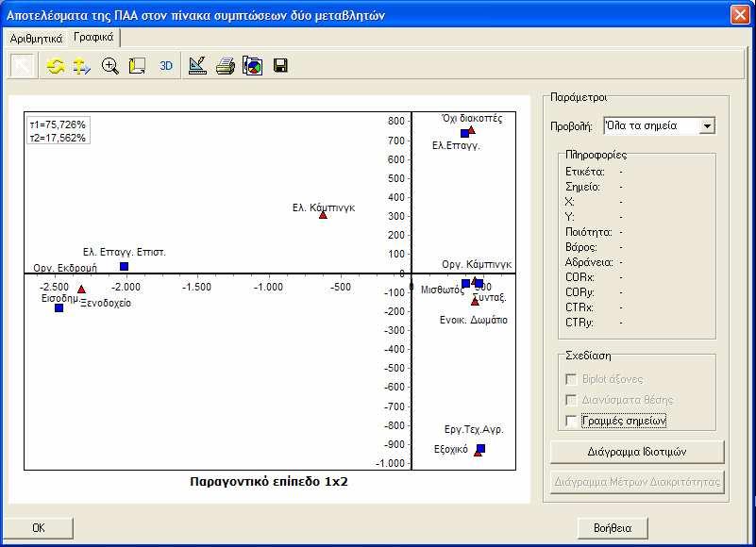Select the Γραφικά tab
Image resolution: width=756 pixels, height=547 pixels.
(93, 38)
